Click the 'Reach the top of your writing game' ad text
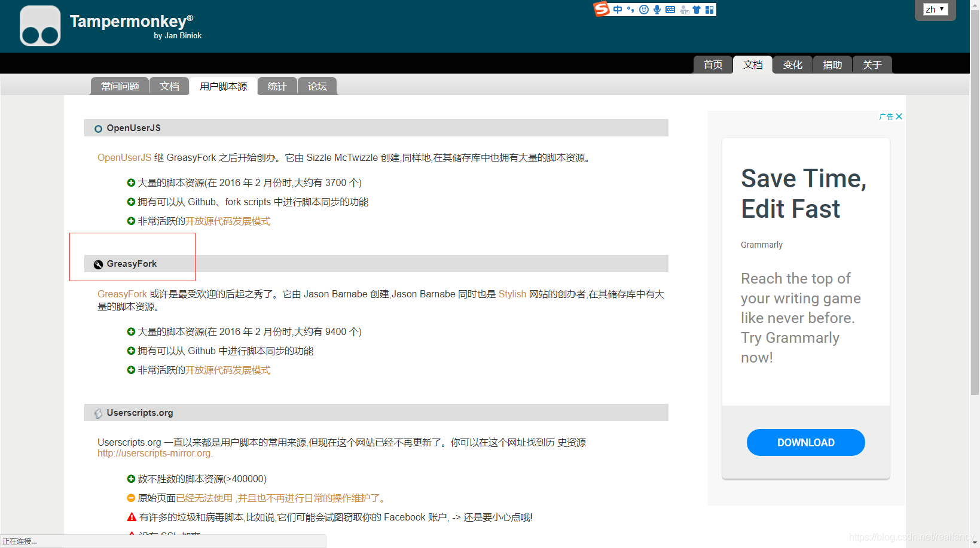The image size is (980, 548). [801, 318]
